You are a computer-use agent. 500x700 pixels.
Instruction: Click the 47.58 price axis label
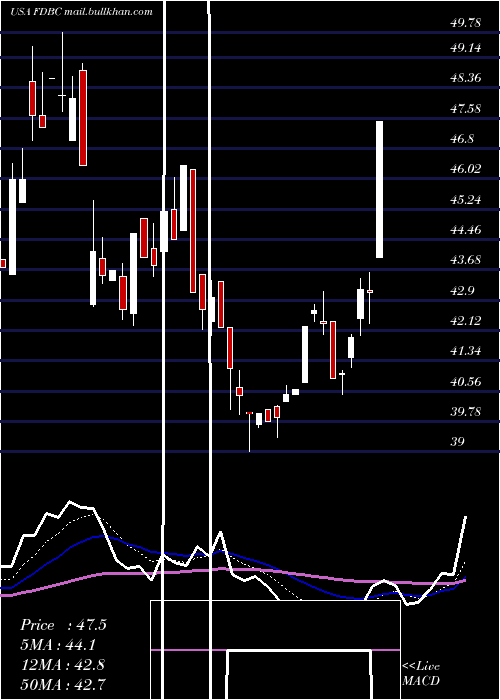(466, 108)
